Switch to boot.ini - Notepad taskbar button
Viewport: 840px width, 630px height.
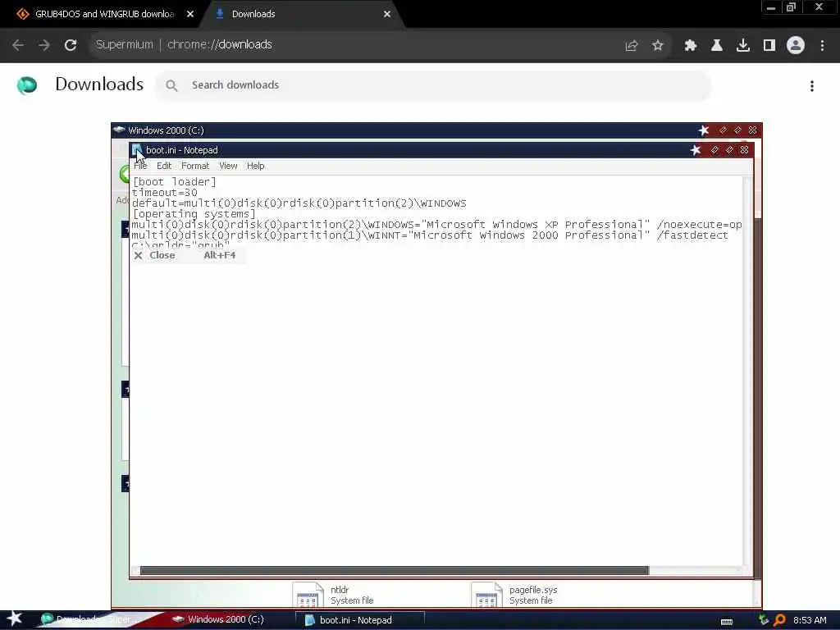pos(360,620)
